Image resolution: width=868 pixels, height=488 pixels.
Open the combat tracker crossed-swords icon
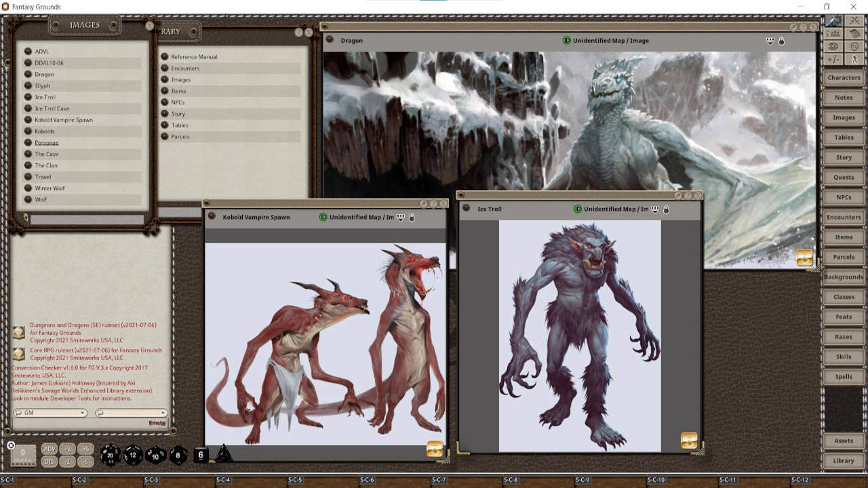[854, 21]
